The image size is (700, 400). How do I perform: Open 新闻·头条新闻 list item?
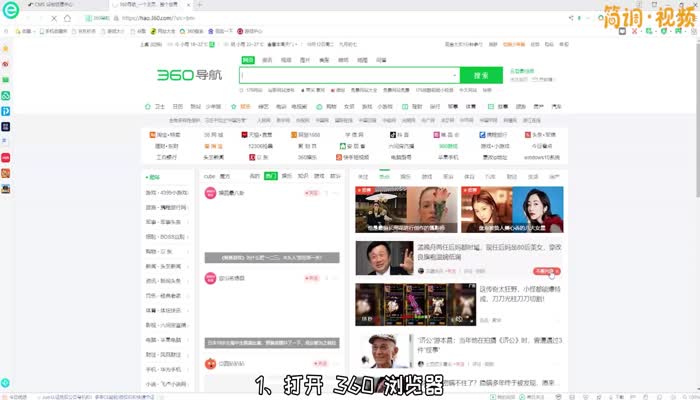coord(163,266)
